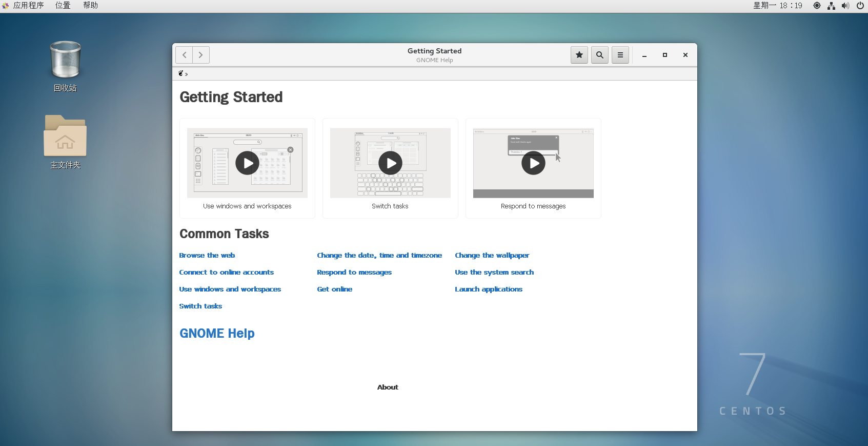Maximize the Getting Started window

point(665,55)
